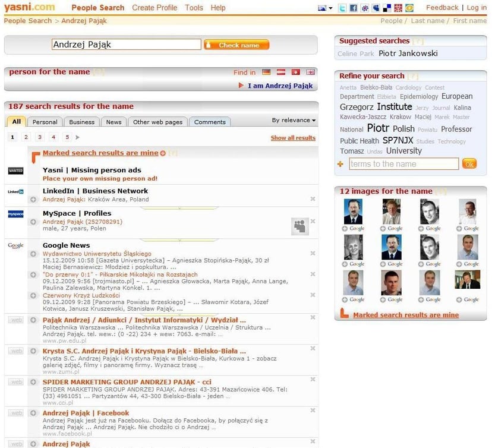Screen dimensions: 492x448
Task: Click orange plus icon beside terms field
Action: pyautogui.click(x=340, y=164)
